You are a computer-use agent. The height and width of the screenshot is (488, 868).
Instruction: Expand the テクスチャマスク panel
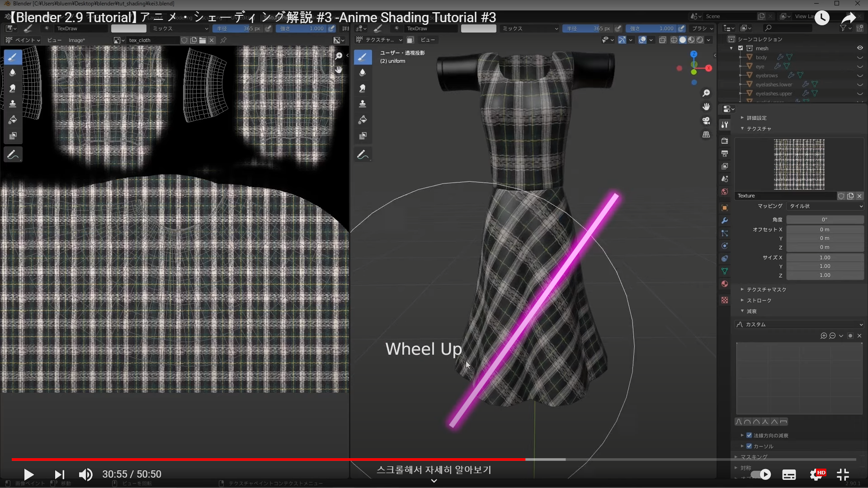click(766, 289)
